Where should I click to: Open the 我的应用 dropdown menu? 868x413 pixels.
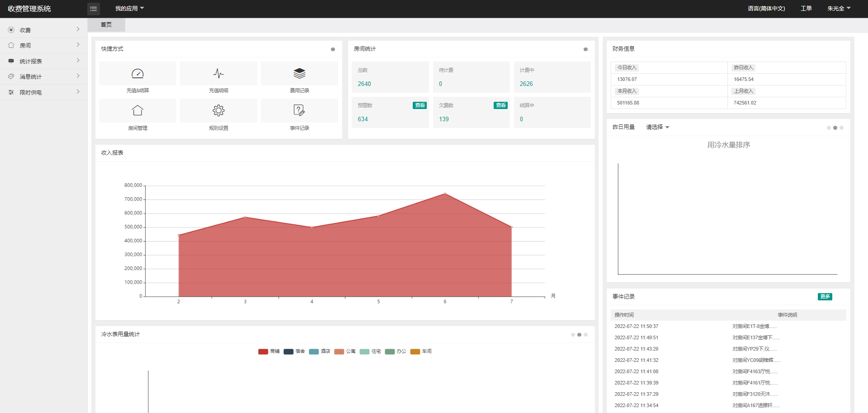pyautogui.click(x=129, y=9)
